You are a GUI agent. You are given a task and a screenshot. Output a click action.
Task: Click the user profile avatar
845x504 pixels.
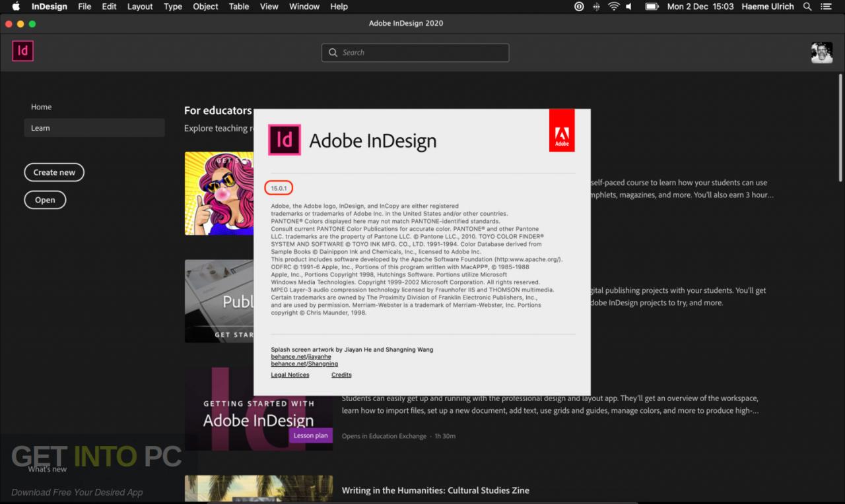(822, 52)
